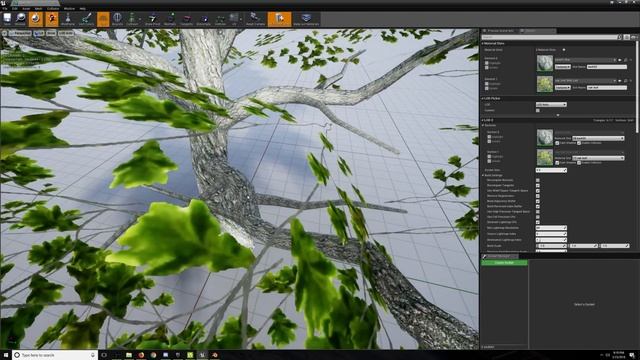Open Element 1 material asset dropdown

584,81
